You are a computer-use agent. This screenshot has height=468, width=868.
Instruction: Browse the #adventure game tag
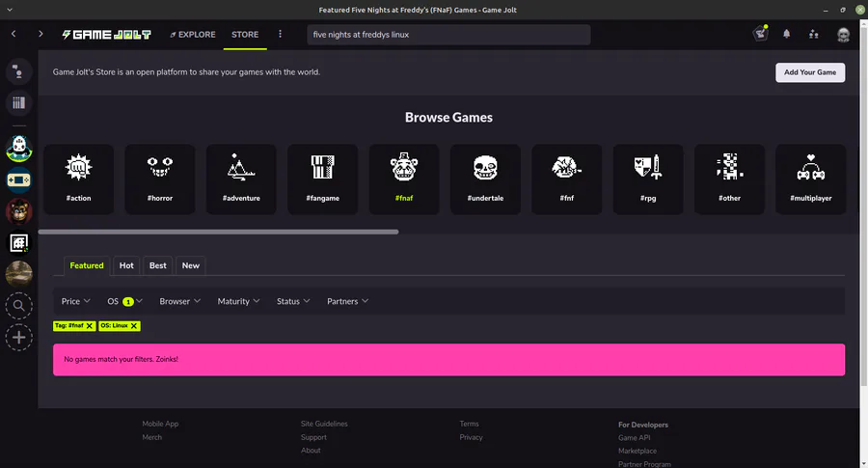241,179
